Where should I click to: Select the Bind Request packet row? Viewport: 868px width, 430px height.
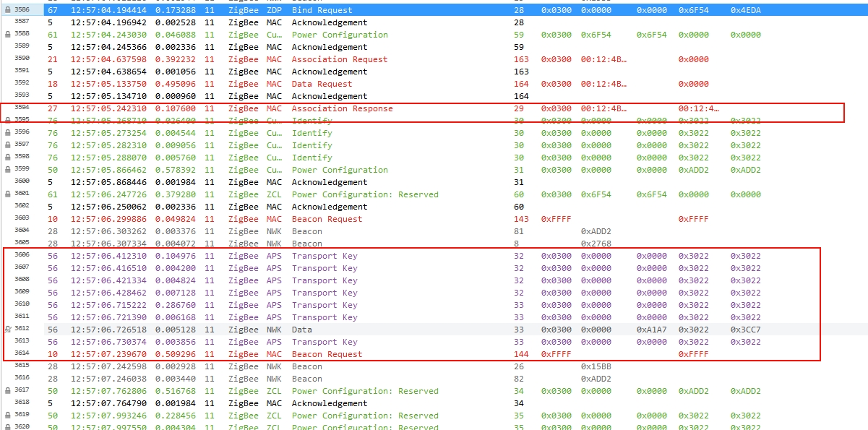click(434, 10)
